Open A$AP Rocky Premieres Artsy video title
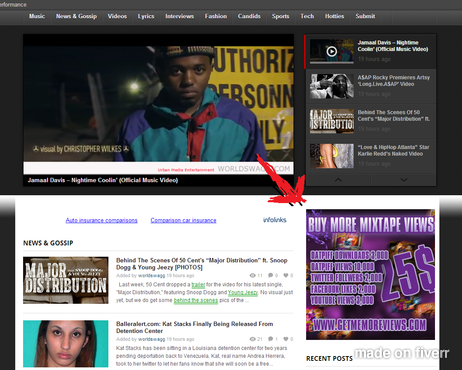Viewport: 462px width, 370px height. [394, 81]
